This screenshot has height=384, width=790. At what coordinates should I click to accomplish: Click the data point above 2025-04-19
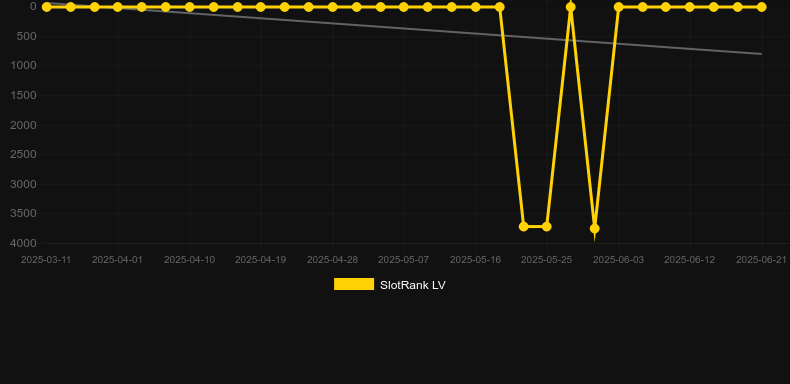click(x=260, y=7)
